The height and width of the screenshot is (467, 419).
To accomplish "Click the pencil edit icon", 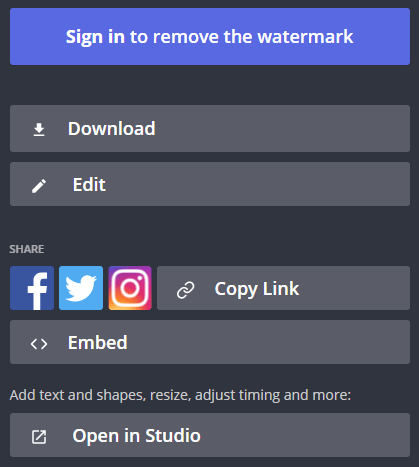I will click(x=39, y=186).
